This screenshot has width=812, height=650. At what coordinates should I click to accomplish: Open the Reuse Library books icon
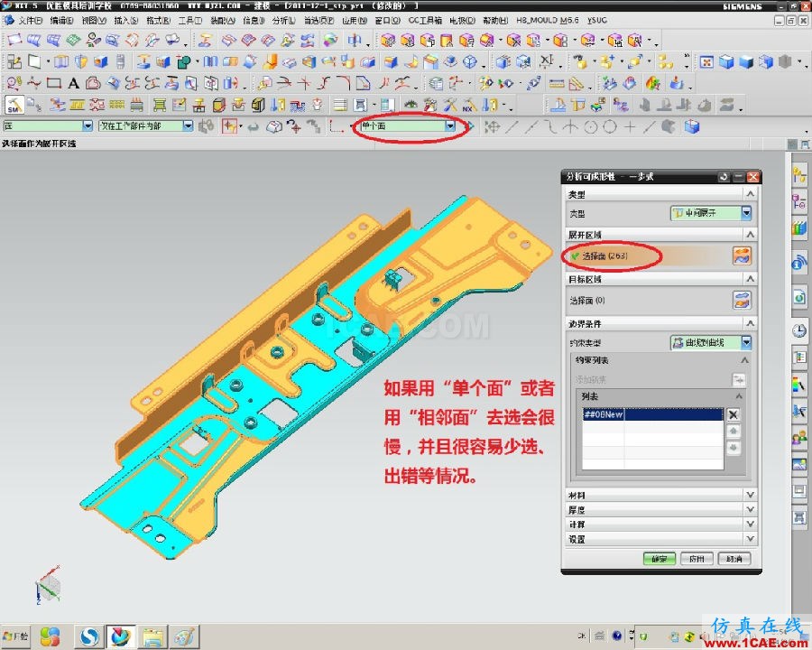tap(799, 228)
